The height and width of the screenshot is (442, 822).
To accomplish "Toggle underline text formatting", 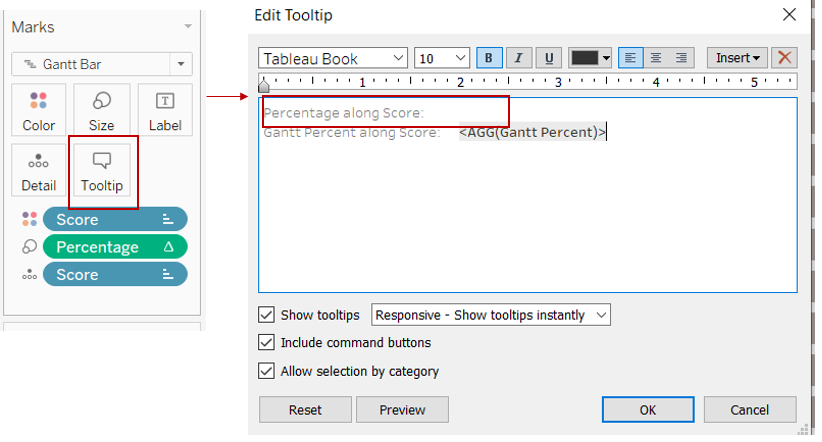I will pyautogui.click(x=548, y=58).
